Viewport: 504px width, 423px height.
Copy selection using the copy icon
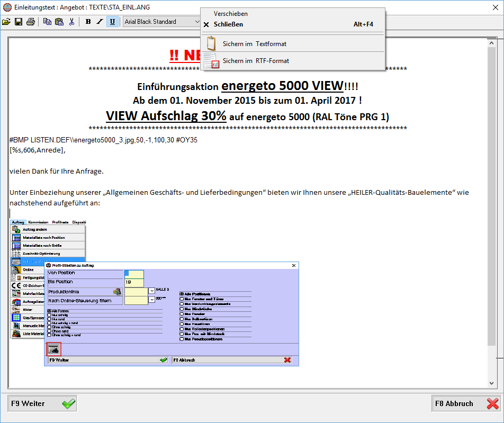coord(47,22)
